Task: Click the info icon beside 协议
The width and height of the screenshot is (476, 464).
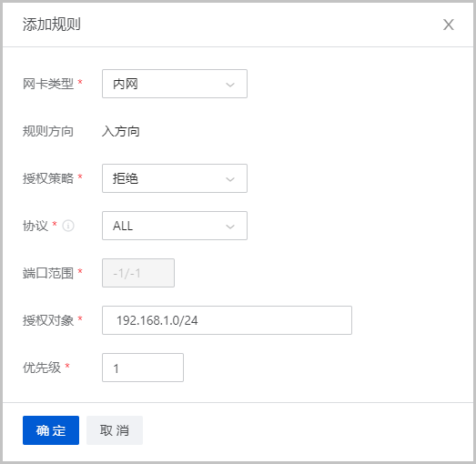Action: tap(68, 226)
